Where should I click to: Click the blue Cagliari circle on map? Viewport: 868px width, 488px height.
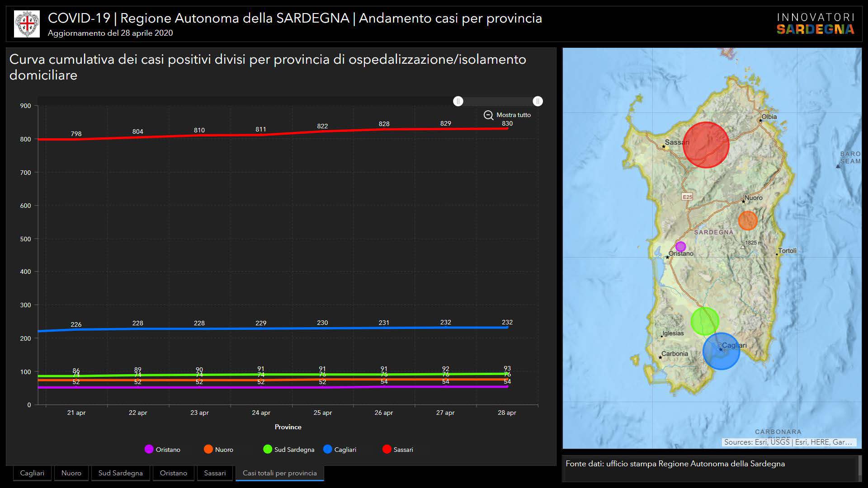(x=721, y=352)
